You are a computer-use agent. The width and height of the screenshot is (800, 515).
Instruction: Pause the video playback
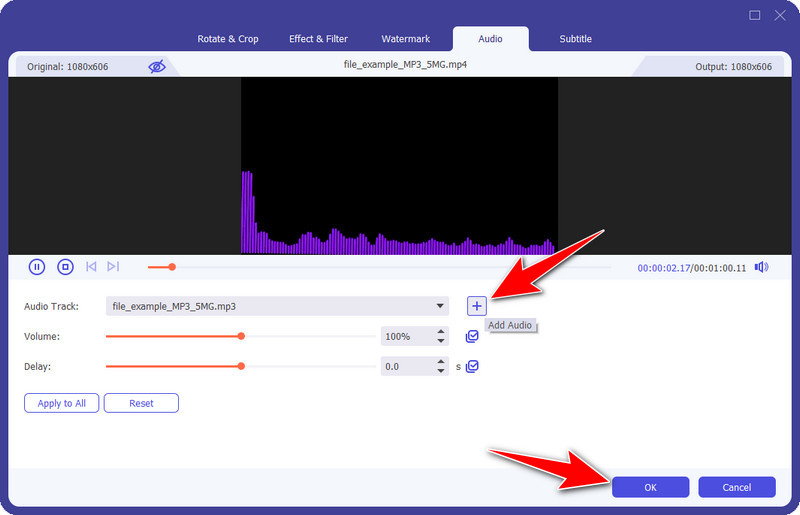coord(37,267)
